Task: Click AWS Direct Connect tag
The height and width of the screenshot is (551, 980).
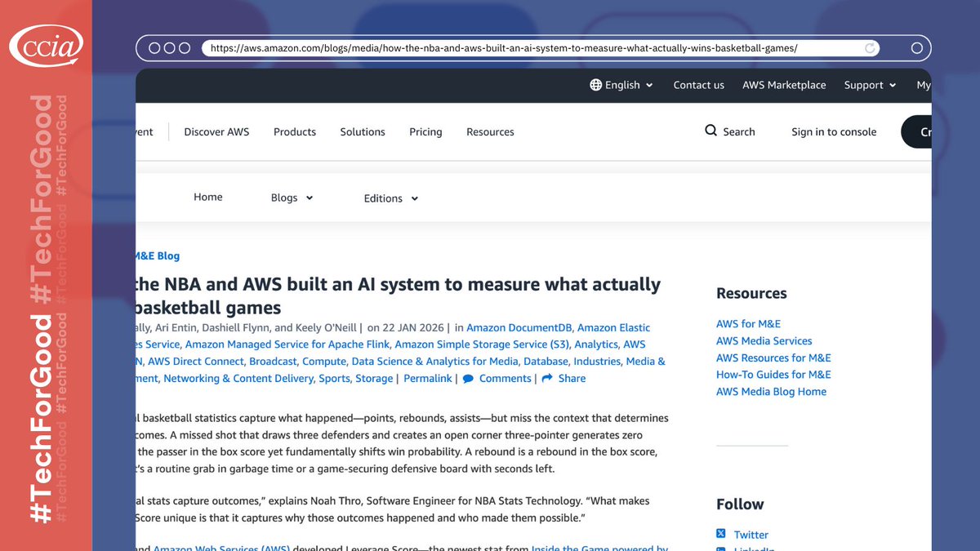Action: 196,362
